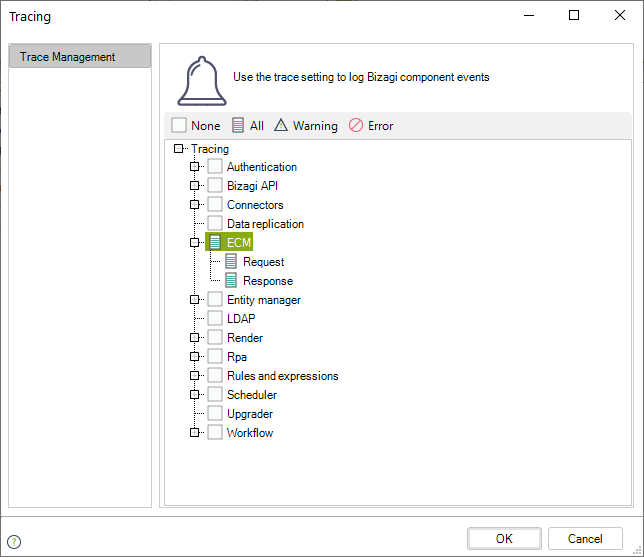
Task: Click the red Error icon
Action: click(356, 125)
